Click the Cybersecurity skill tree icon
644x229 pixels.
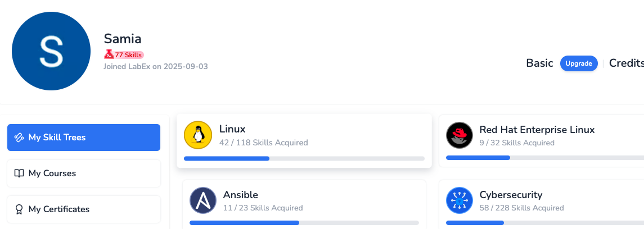click(x=460, y=200)
